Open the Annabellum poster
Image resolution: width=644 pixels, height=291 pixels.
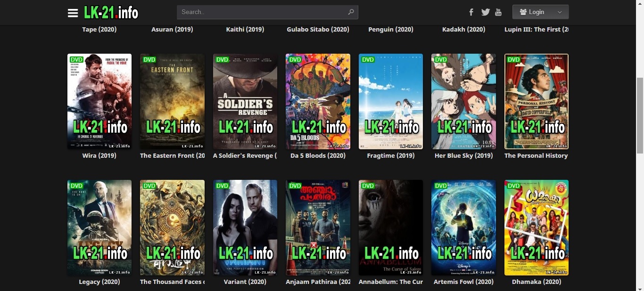391,227
